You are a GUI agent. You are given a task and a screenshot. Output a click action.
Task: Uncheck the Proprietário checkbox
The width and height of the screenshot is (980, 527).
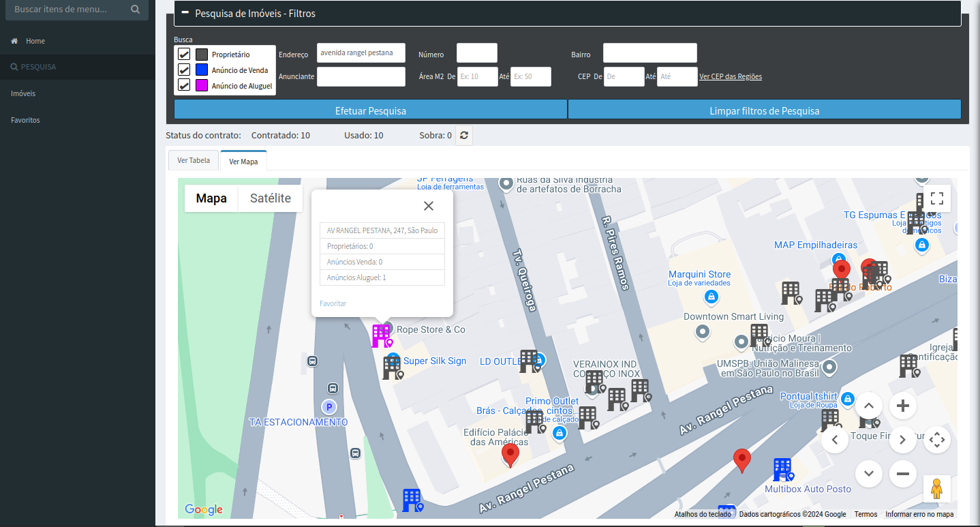184,55
